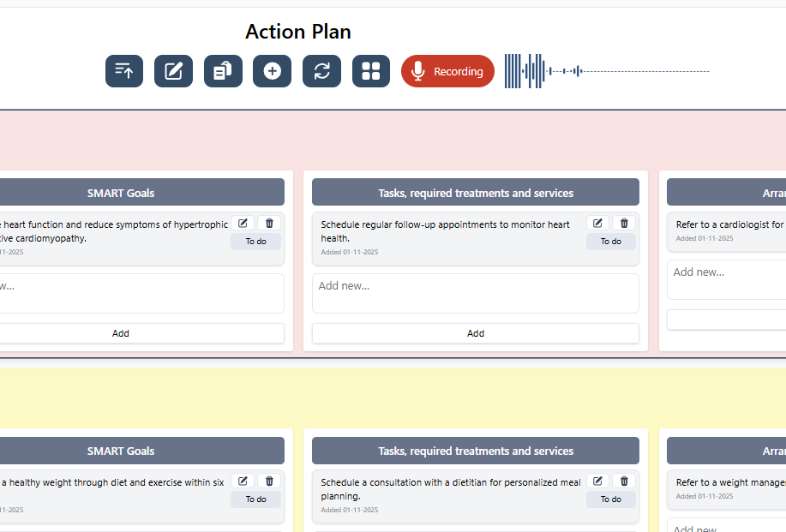Click Add under Tasks, required treatments and services

pos(475,333)
